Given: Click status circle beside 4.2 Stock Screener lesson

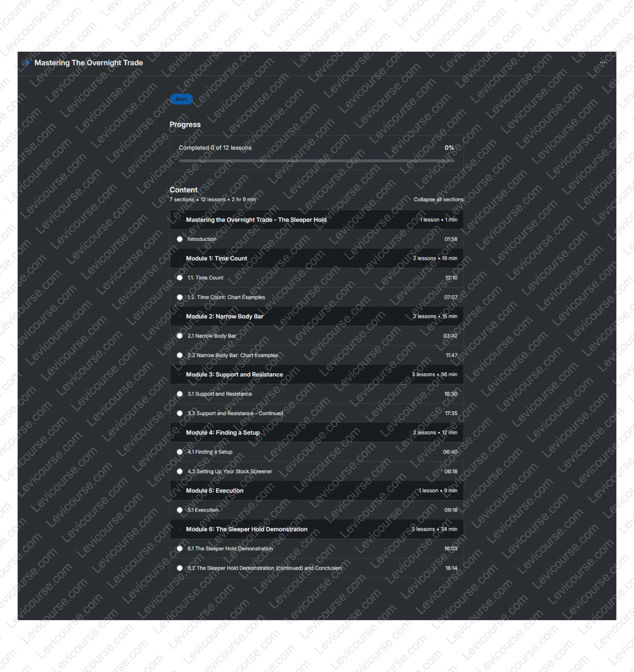Looking at the screenshot, I should click(x=180, y=471).
